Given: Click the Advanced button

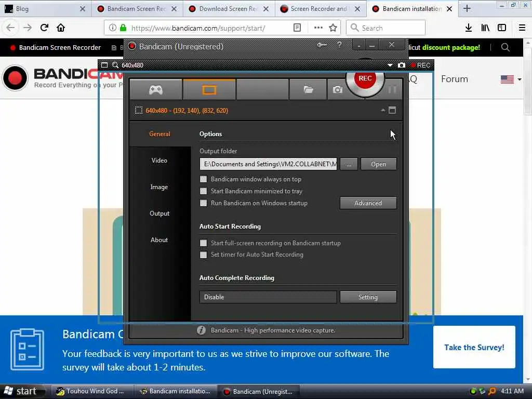Looking at the screenshot, I should click(x=368, y=203).
